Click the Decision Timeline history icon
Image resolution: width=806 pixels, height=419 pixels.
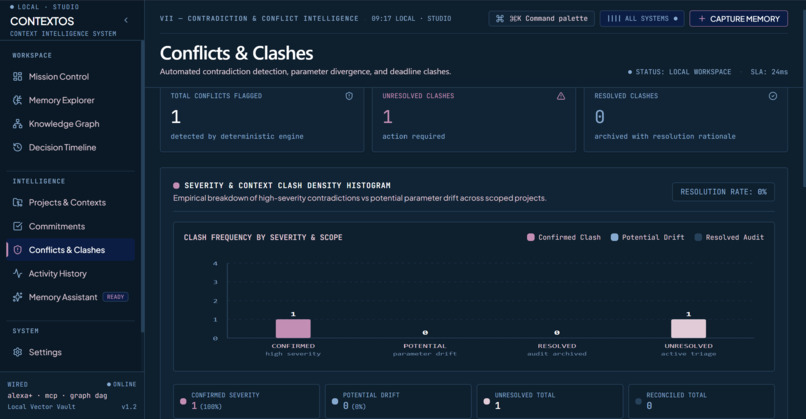[x=17, y=147]
